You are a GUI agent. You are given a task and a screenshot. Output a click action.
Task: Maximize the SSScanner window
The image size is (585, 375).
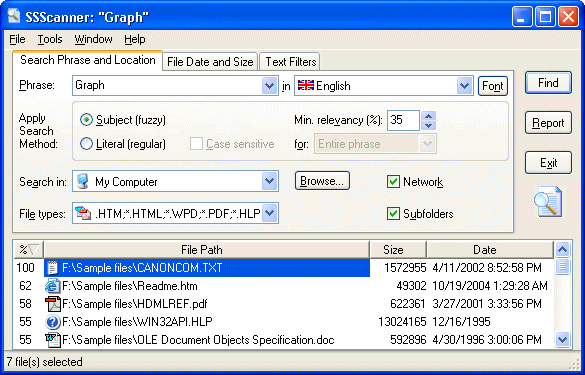(x=545, y=17)
